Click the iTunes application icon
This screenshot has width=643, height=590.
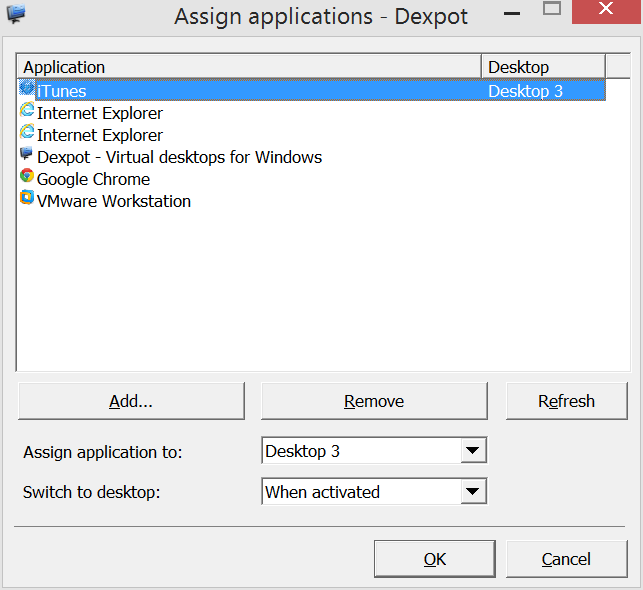coord(27,88)
